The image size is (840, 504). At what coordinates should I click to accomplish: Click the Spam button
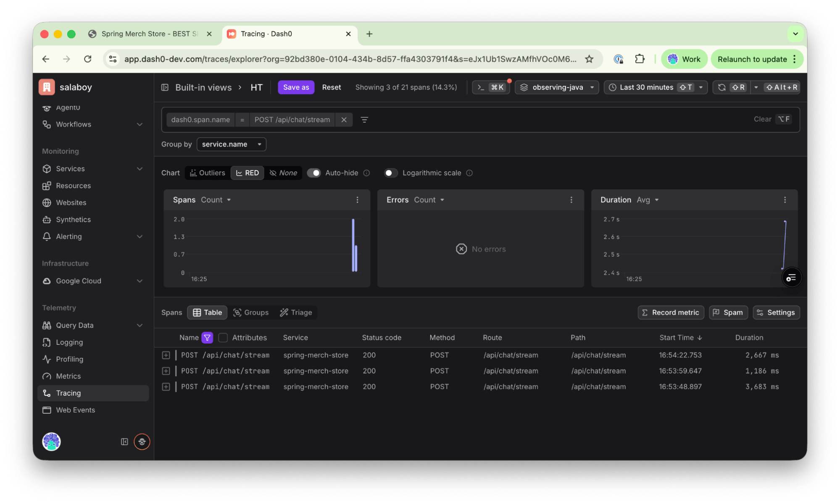click(728, 312)
